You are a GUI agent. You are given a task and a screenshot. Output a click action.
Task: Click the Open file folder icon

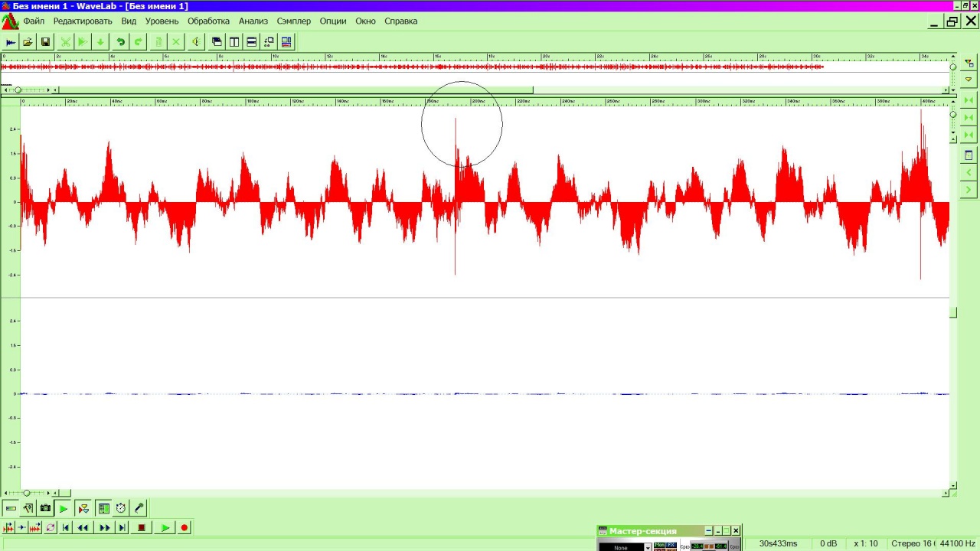coord(28,42)
